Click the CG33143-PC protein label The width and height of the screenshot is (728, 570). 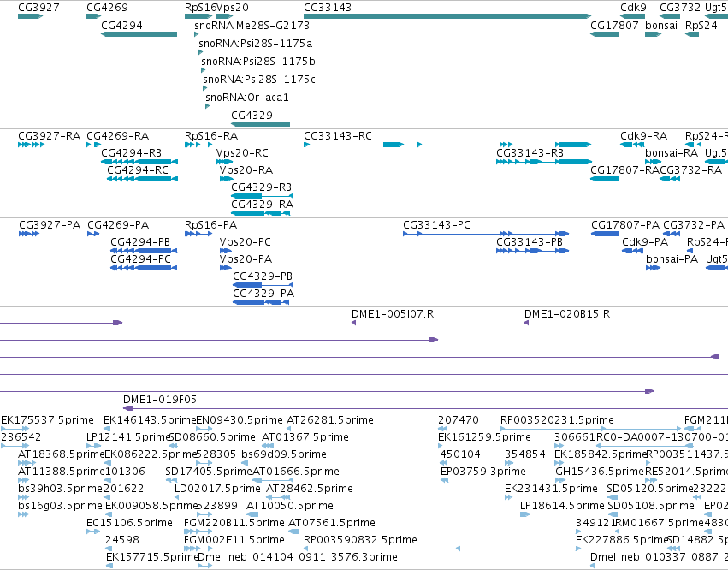436,225
